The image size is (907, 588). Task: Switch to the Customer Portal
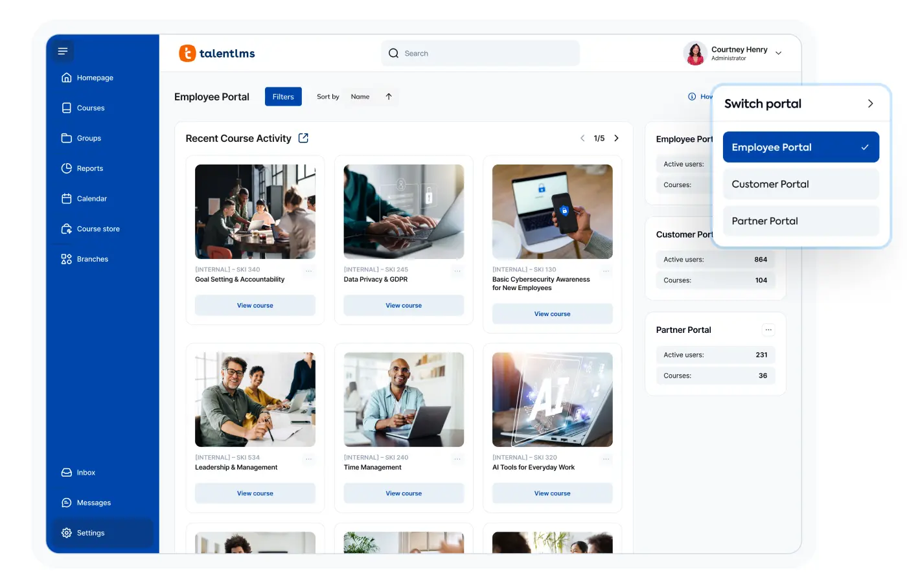point(801,184)
